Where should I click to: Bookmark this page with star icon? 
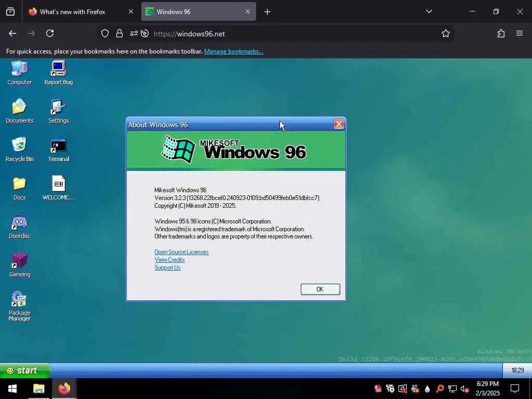[x=445, y=33]
